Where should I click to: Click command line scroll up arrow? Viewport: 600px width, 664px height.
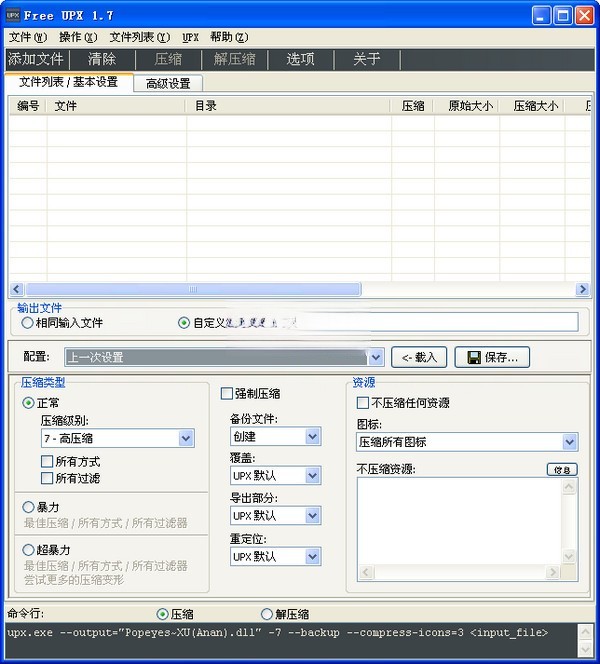click(x=585, y=633)
